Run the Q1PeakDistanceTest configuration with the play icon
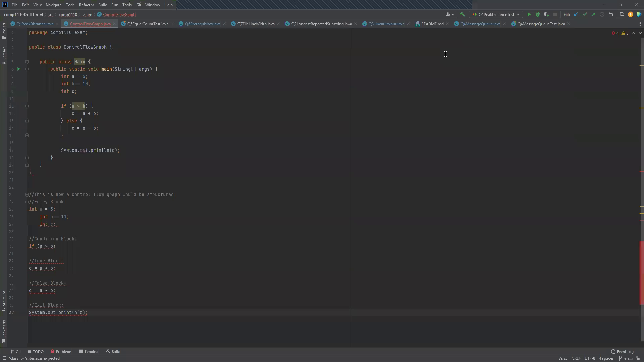The image size is (644, 362). click(x=529, y=14)
